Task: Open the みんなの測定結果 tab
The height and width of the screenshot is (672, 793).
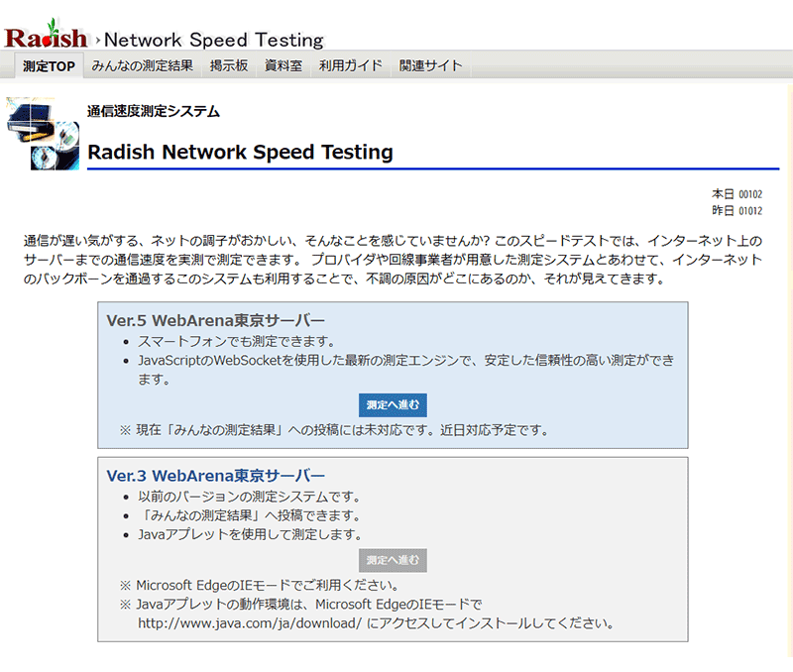Action: click(x=142, y=66)
